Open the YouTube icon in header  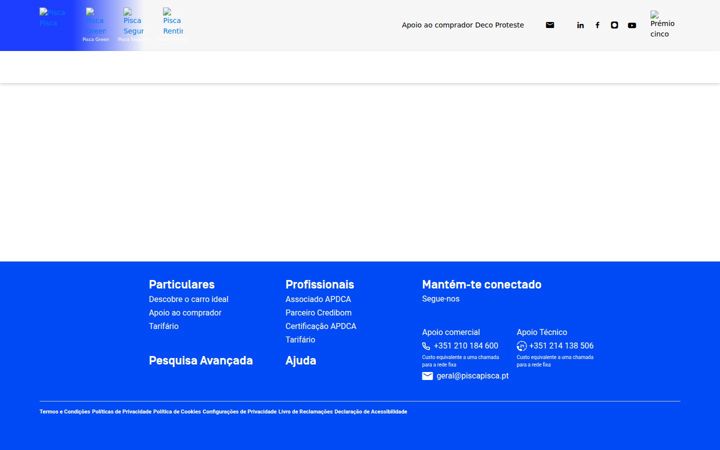[x=632, y=25]
